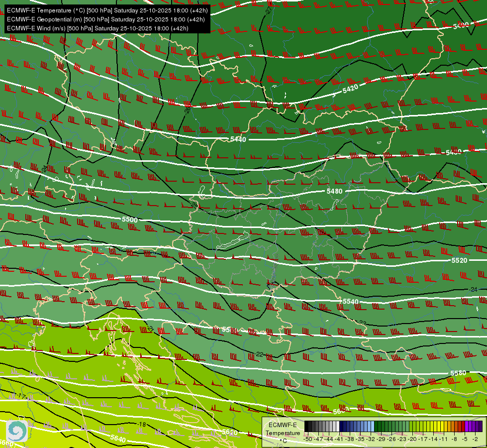Click the -18 isotherm label
Image resolution: width=487 pixels, height=448 pixels.
142,425
